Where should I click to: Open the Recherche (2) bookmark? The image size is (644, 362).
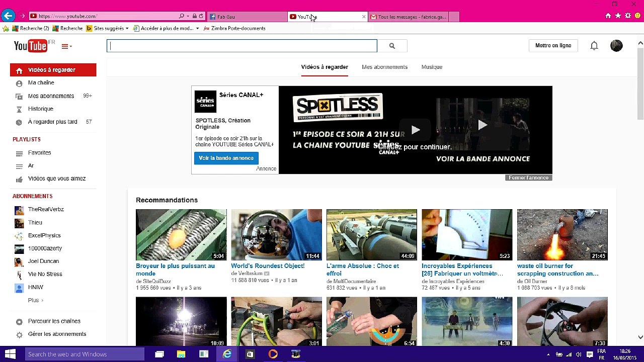point(30,29)
